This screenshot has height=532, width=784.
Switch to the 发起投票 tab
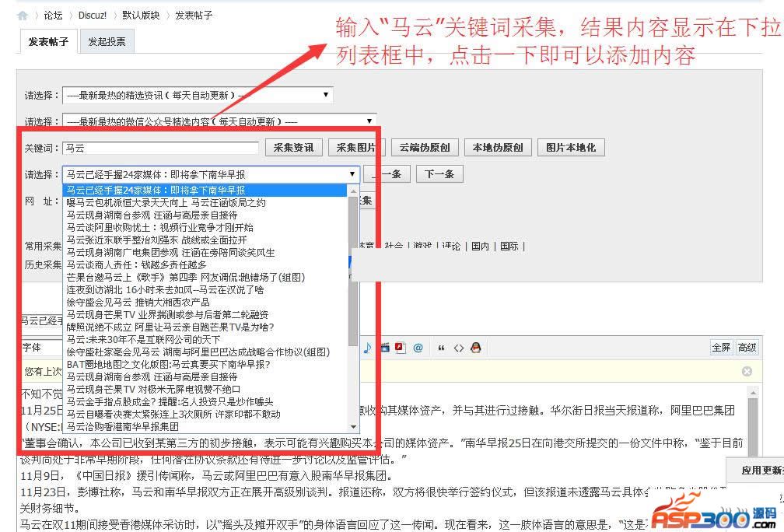click(x=107, y=41)
